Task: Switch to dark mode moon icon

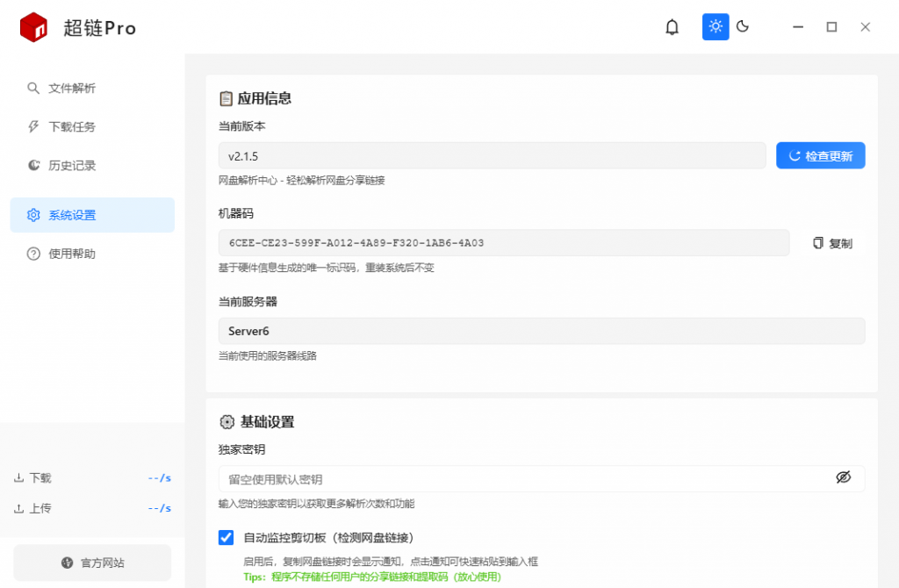Action: (x=743, y=27)
